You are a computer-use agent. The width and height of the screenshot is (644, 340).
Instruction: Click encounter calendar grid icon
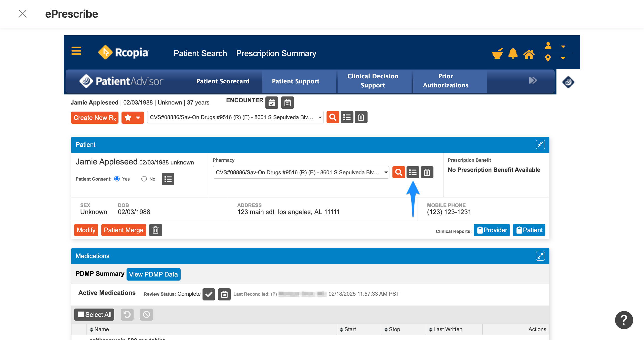tap(287, 103)
